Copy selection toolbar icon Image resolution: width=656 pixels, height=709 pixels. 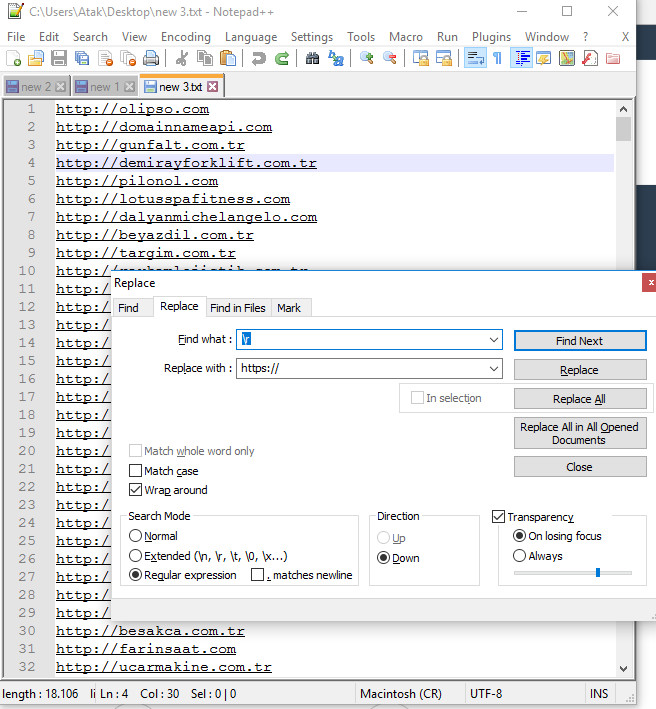[x=205, y=58]
